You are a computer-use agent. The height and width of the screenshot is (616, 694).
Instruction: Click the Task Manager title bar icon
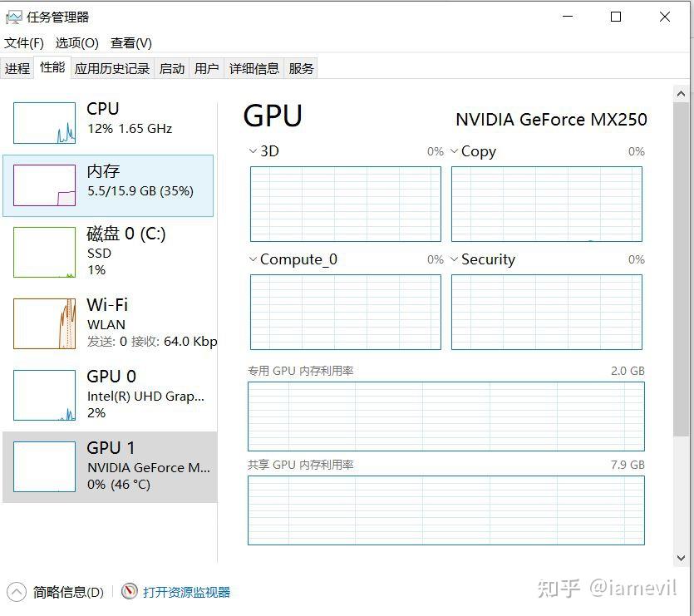[x=14, y=17]
